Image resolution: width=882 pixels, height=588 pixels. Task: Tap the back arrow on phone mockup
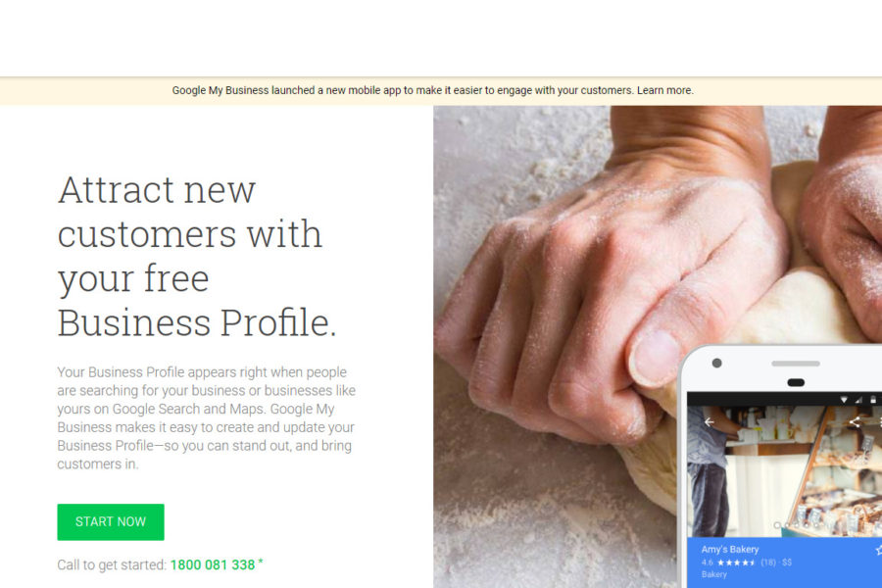pos(709,422)
